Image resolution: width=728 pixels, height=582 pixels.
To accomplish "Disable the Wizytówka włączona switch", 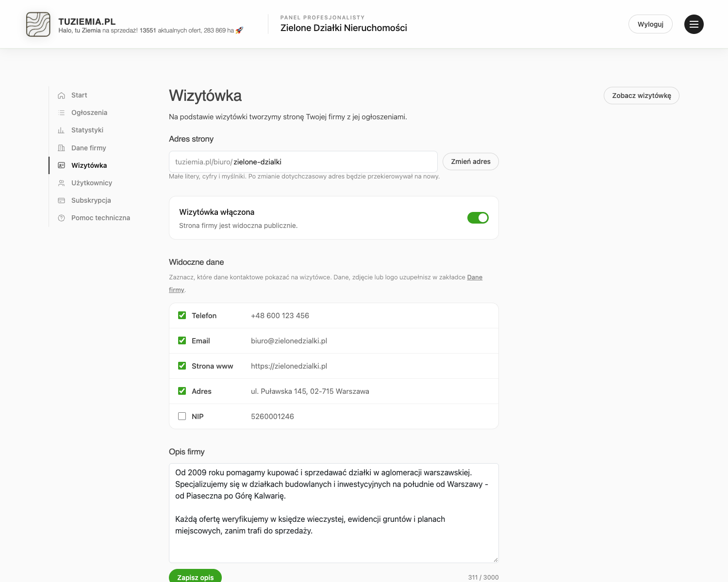I will pos(478,218).
